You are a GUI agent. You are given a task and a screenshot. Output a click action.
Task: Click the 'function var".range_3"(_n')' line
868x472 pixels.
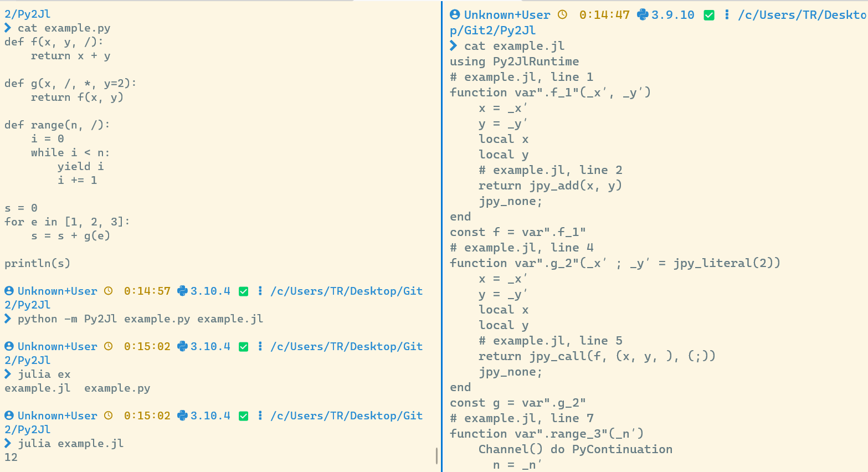547,434
